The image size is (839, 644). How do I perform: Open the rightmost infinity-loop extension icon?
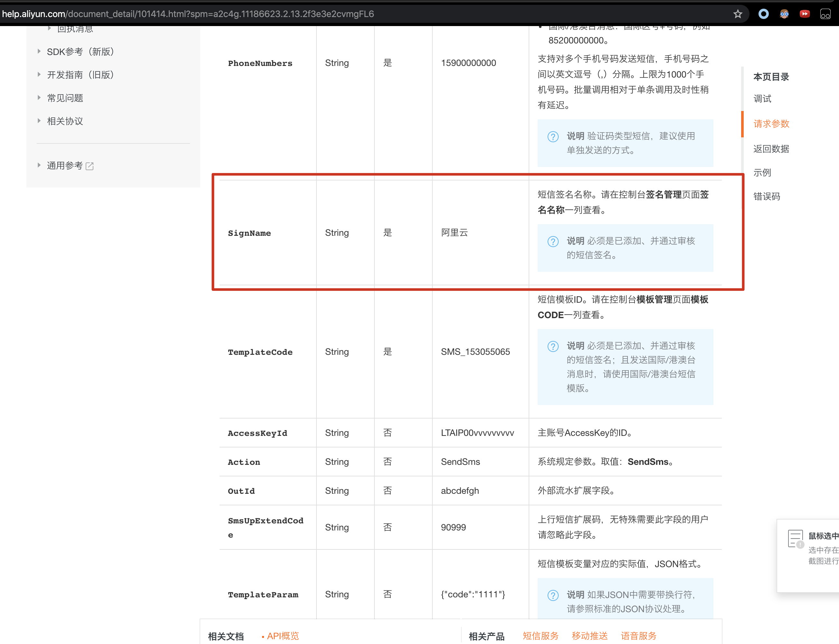[x=825, y=14]
